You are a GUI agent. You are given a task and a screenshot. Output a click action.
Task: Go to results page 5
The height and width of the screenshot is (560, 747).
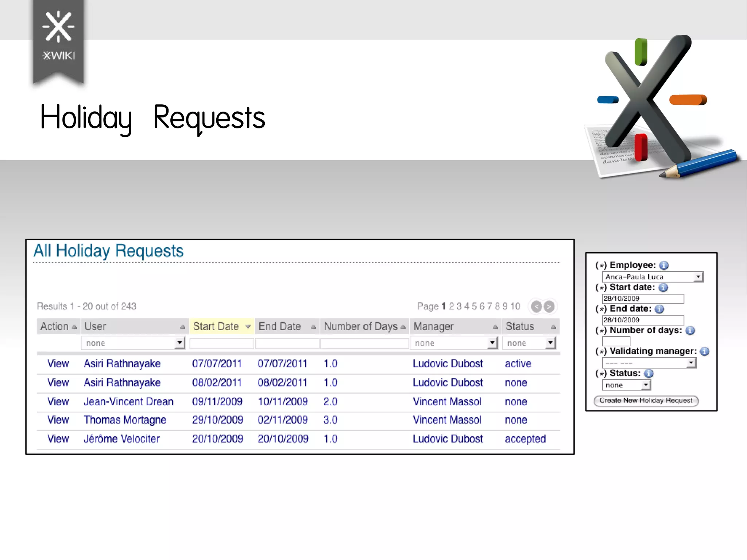point(474,306)
